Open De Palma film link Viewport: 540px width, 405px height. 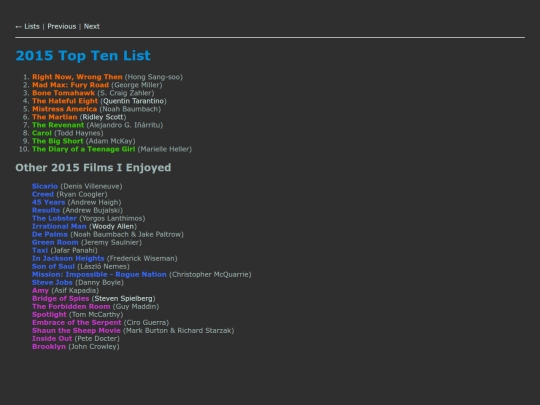pos(50,234)
